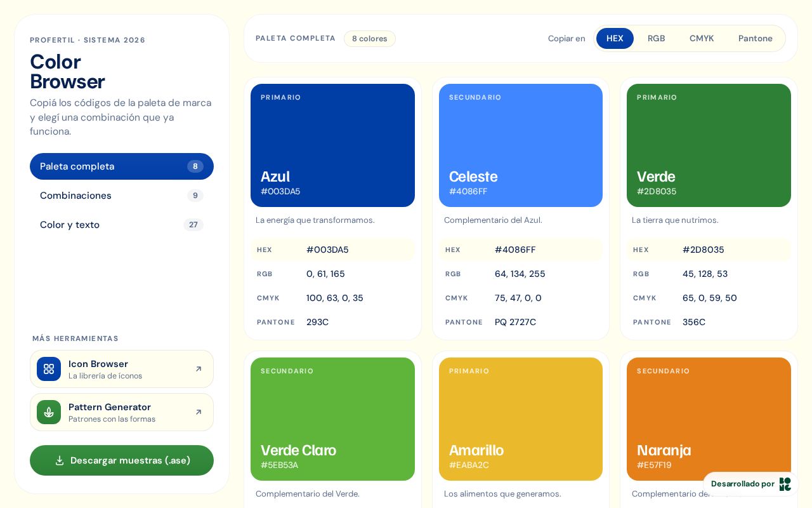Viewport: 812px width, 508px height.
Task: Click the Azul description 'La energía que transformamos.'
Action: click(315, 220)
